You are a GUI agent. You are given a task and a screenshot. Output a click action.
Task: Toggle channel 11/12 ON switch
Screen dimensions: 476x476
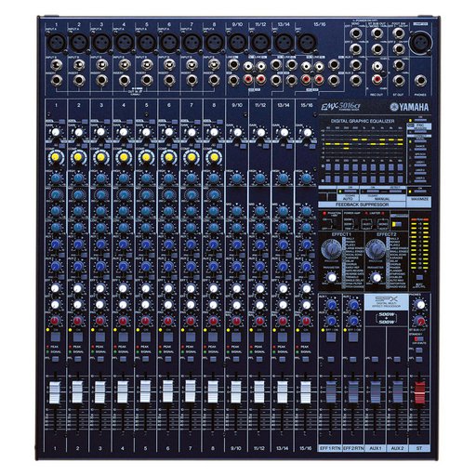tap(259, 337)
